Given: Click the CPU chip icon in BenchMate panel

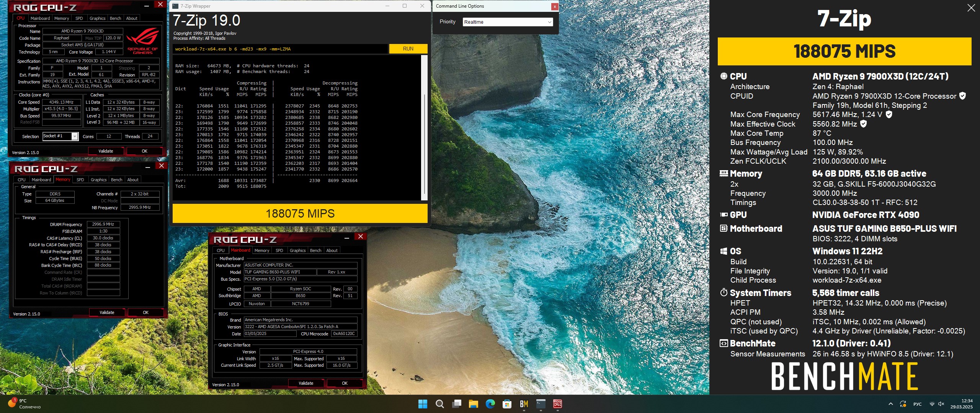Looking at the screenshot, I should [724, 76].
